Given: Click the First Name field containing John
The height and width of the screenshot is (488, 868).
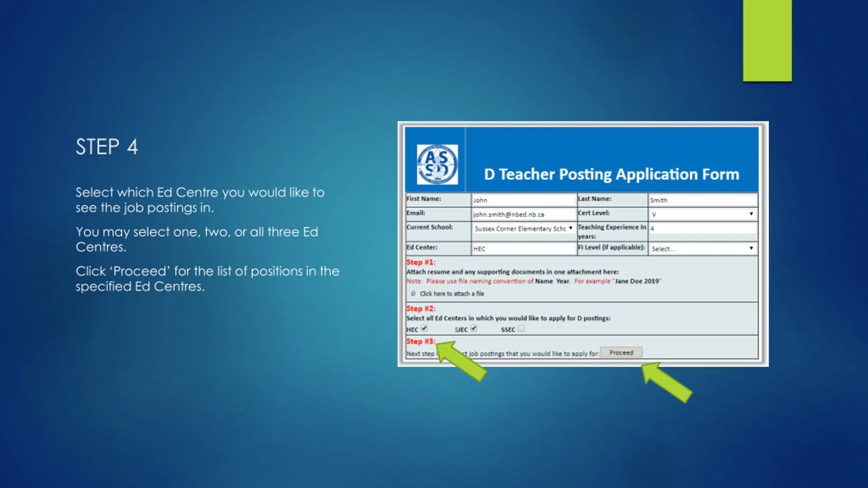Looking at the screenshot, I should (x=524, y=200).
